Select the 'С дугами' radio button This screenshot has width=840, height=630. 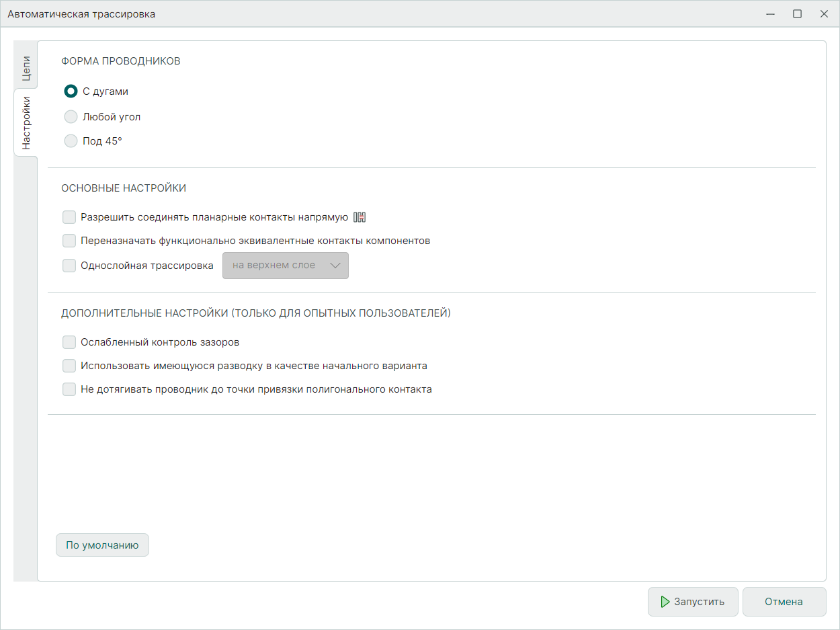point(71,91)
